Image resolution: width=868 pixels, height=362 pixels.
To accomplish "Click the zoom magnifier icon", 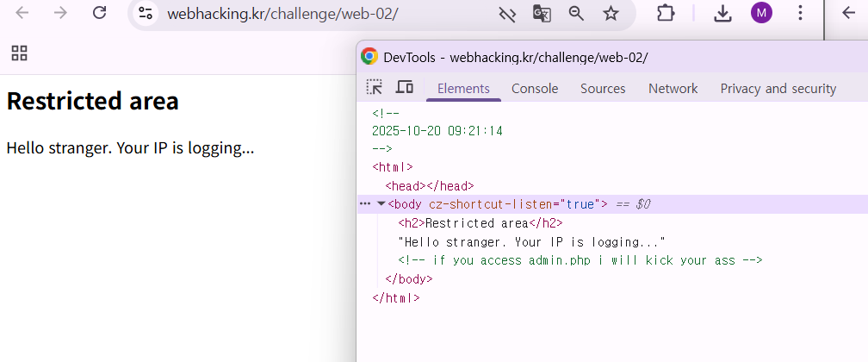I will click(576, 13).
